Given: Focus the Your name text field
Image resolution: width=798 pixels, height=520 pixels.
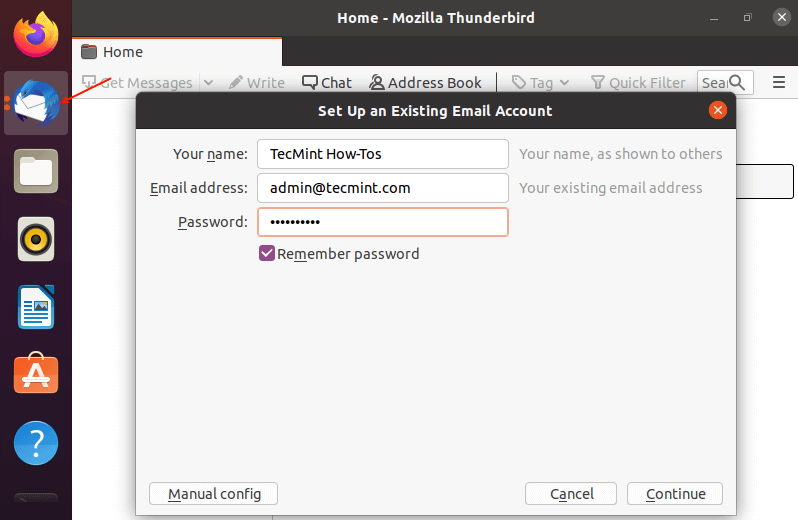Looking at the screenshot, I should 382,154.
